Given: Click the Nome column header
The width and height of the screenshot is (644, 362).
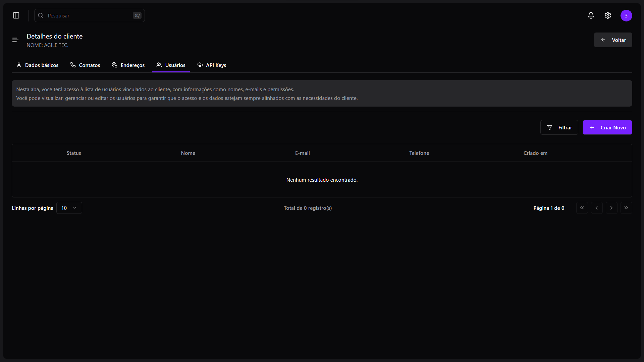Looking at the screenshot, I should pos(188,153).
